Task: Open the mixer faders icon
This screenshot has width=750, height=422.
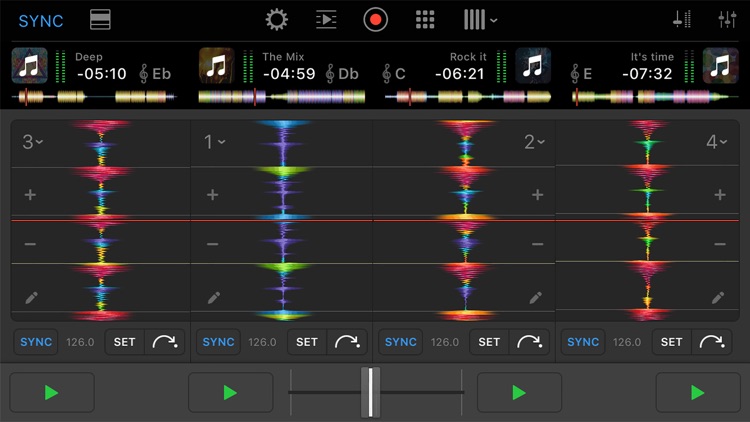Action: point(682,19)
